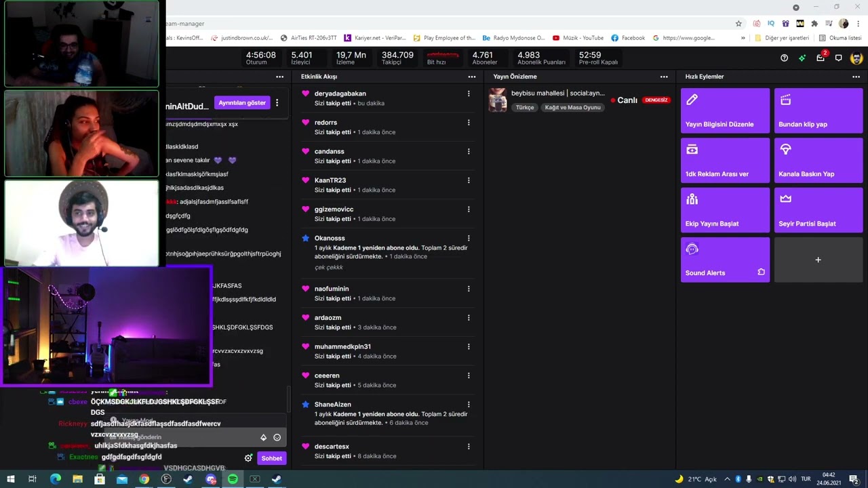
Task: Click Kanala Baskın Yap quick action
Action: tap(818, 160)
